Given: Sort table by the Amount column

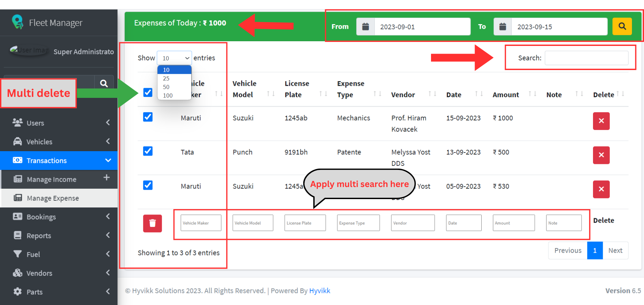Looking at the screenshot, I should [505, 95].
